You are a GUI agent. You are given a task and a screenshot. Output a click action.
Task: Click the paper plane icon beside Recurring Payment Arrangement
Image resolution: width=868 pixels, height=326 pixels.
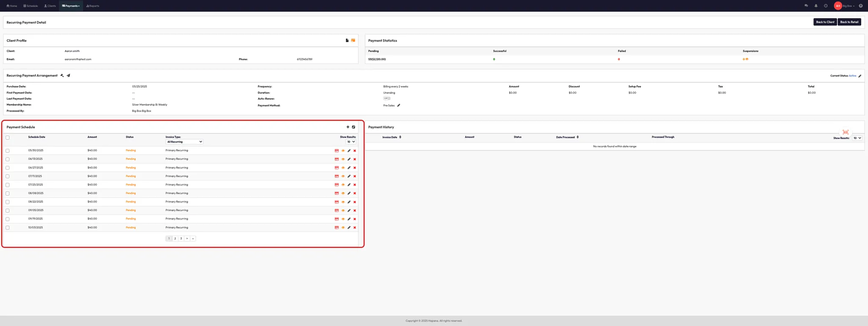68,75
